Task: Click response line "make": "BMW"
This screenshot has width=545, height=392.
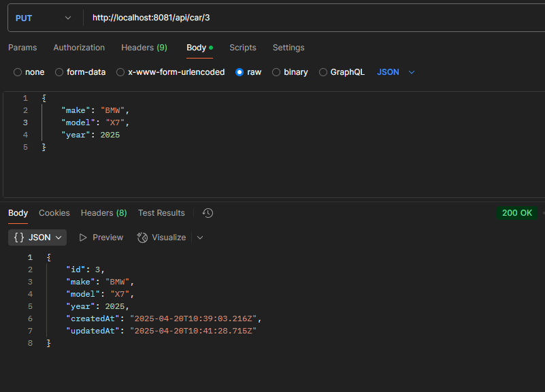Action: (x=100, y=282)
